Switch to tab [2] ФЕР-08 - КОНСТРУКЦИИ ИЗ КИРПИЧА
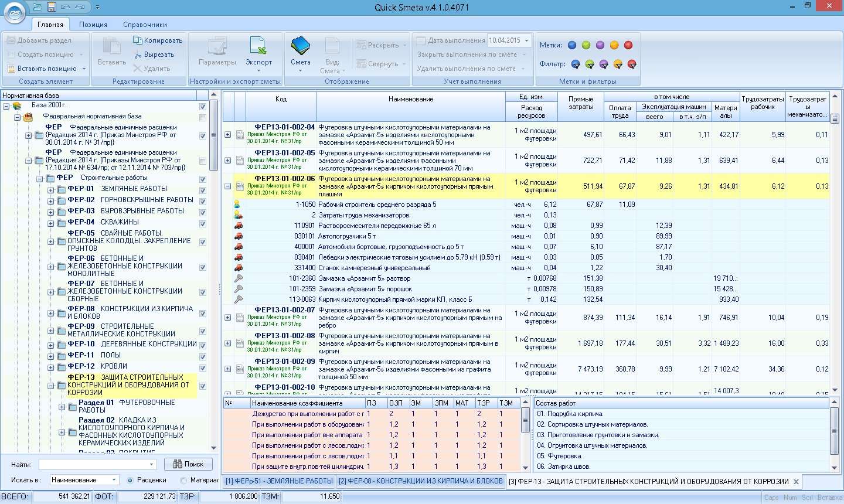This screenshot has width=844, height=504. (x=420, y=481)
